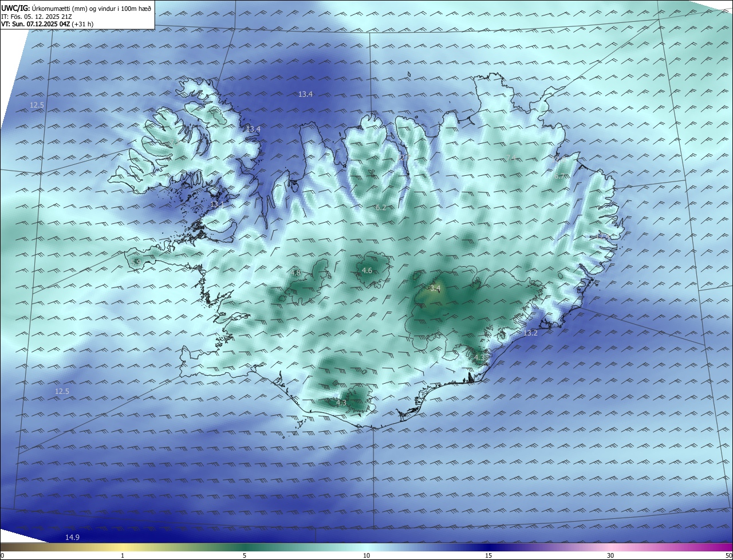This screenshot has height=560, width=733.
Task: Click the colour scale tick label 15
Action: (x=488, y=556)
